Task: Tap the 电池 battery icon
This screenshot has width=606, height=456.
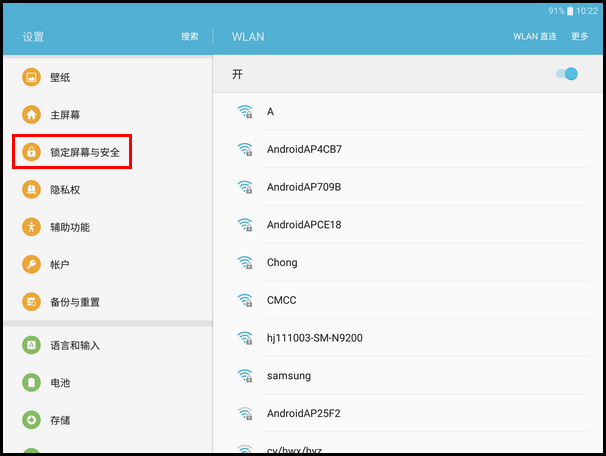Action: coord(31,383)
